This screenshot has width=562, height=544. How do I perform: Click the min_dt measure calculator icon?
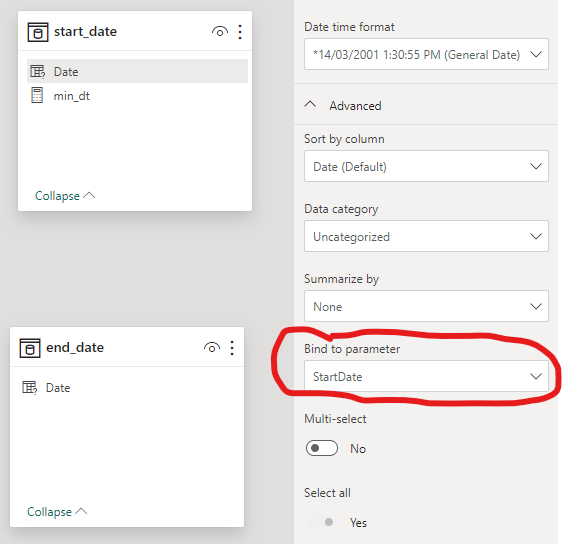[x=37, y=95]
